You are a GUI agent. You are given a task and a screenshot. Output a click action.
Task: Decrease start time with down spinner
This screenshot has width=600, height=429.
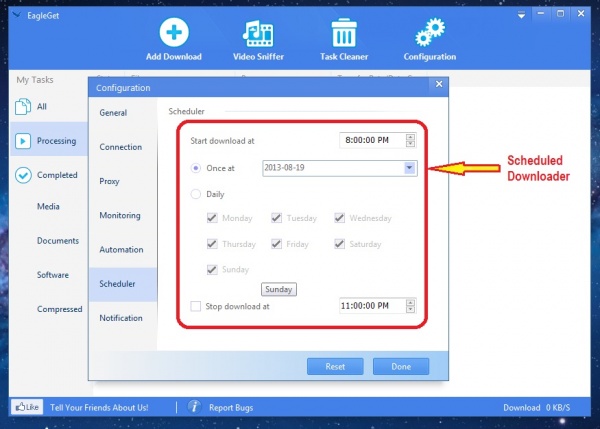(410, 144)
